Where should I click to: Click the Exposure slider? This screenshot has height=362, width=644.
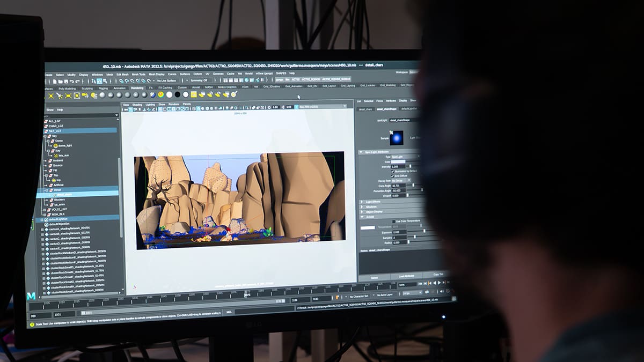[x=423, y=231]
